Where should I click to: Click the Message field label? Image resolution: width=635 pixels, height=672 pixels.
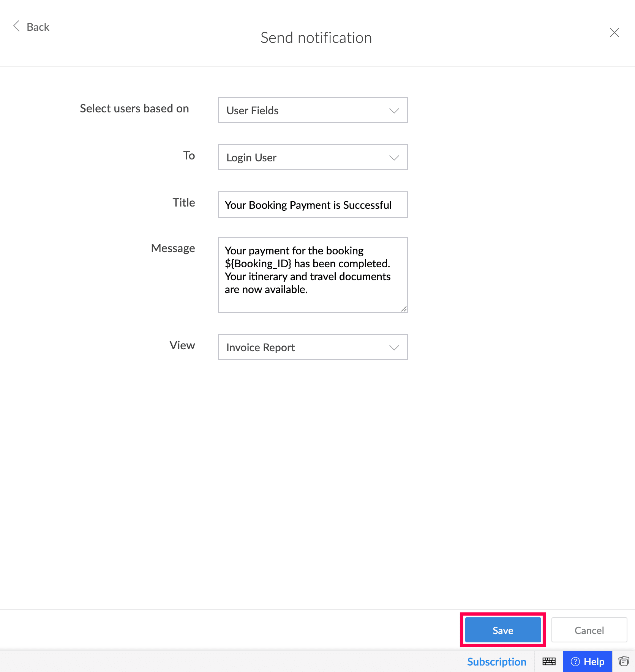pos(173,248)
